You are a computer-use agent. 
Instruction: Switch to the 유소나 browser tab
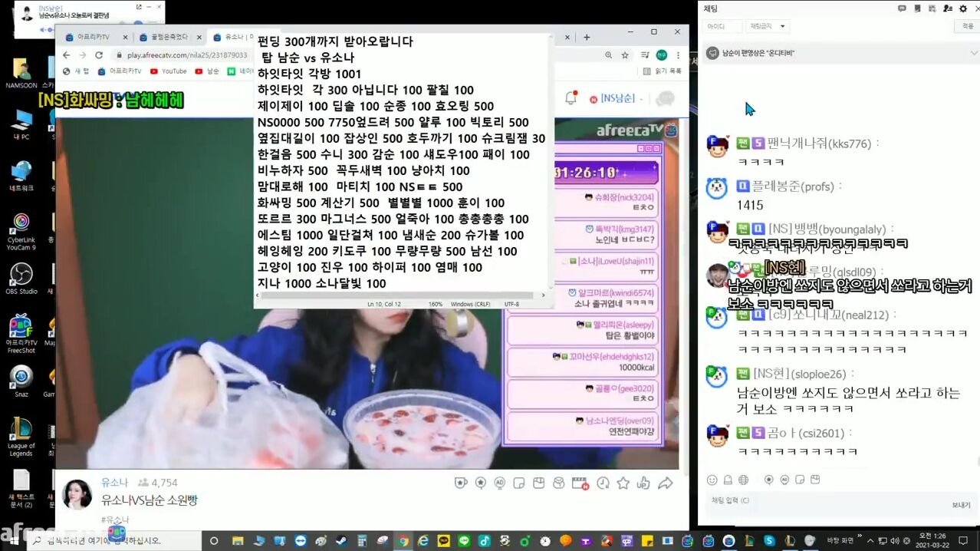pos(233,37)
